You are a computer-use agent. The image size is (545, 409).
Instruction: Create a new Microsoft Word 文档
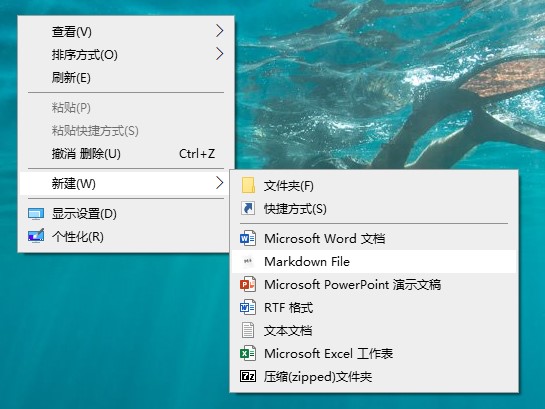(x=374, y=238)
